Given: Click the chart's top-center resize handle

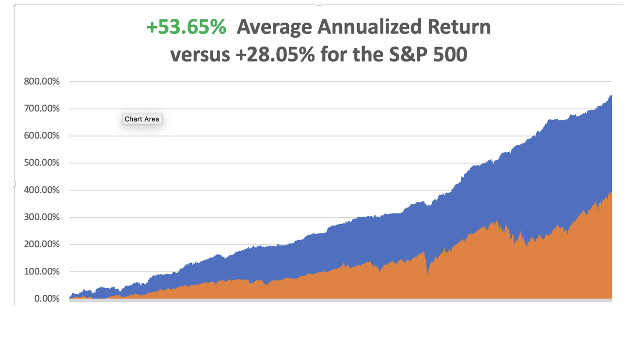Looking at the screenshot, I should tap(318, 4).
